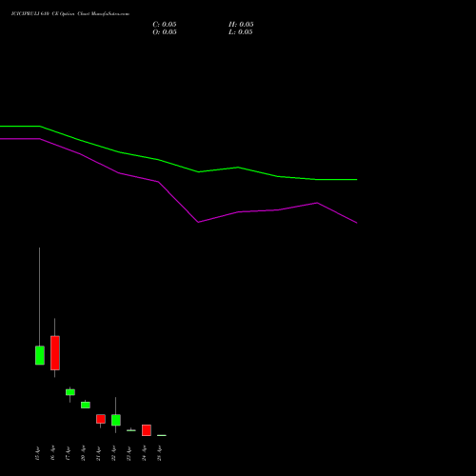Click the close value 'C: 0.05'
The height and width of the screenshot is (476, 476).
[x=165, y=25]
